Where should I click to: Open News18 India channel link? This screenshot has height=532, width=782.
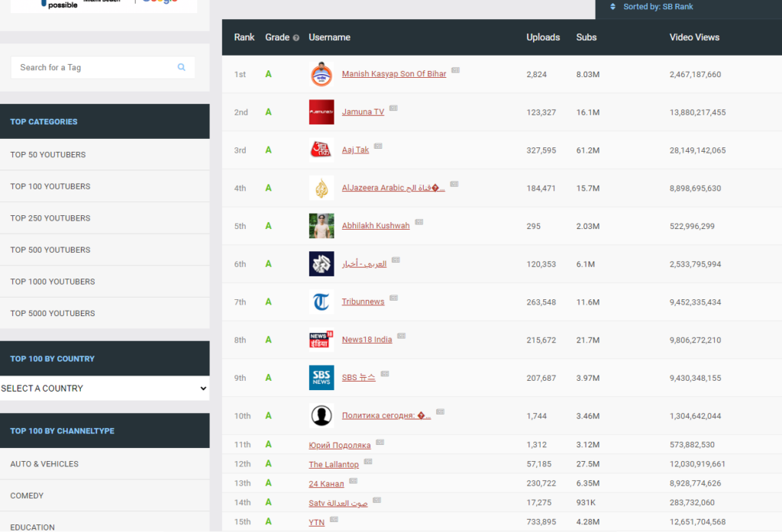pyautogui.click(x=367, y=340)
